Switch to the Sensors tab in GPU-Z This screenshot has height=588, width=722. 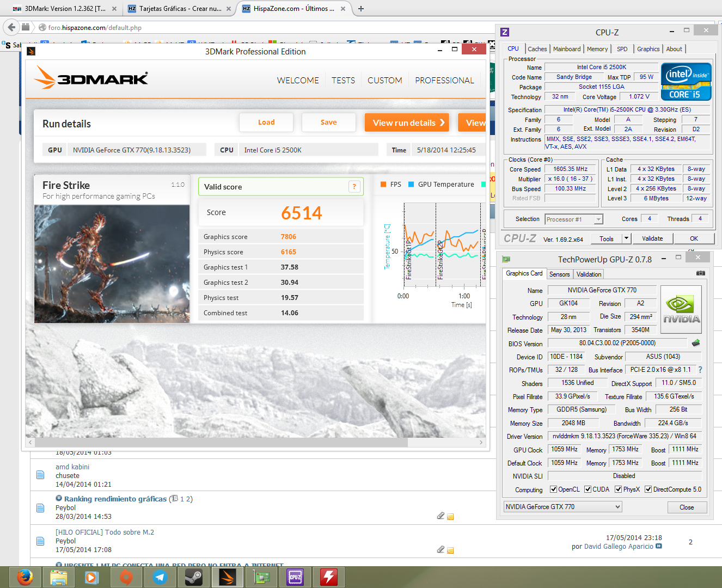tap(559, 274)
